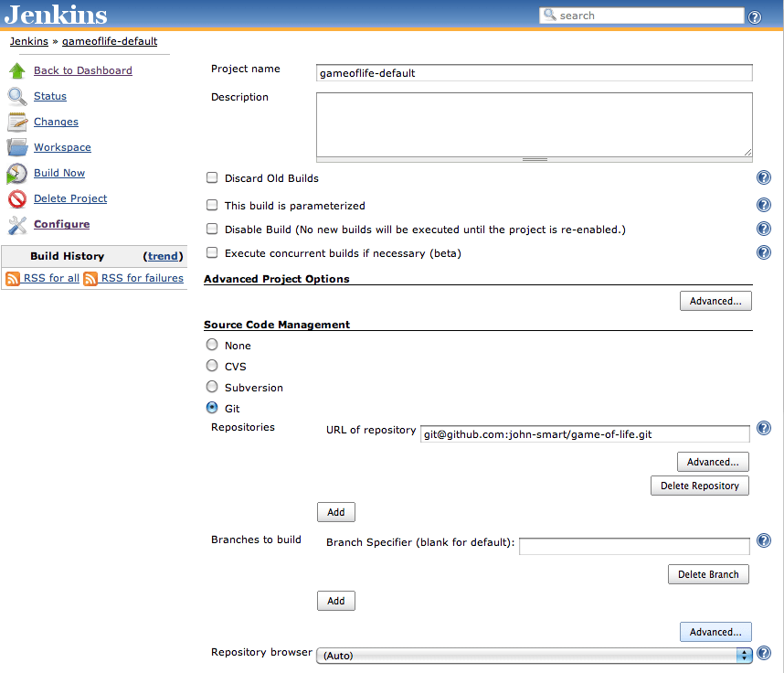Expand repository settings with Advanced button
Screen dimensions: 784x673
(713, 462)
